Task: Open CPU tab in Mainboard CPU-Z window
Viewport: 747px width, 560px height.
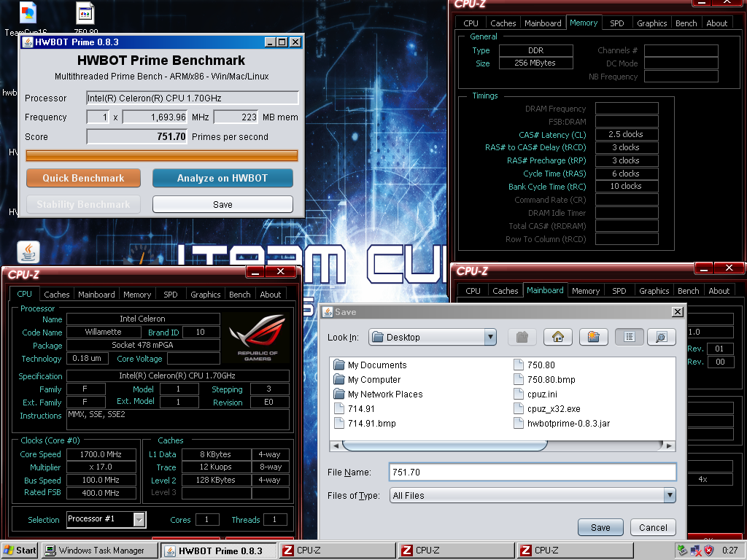Action: pos(473,291)
